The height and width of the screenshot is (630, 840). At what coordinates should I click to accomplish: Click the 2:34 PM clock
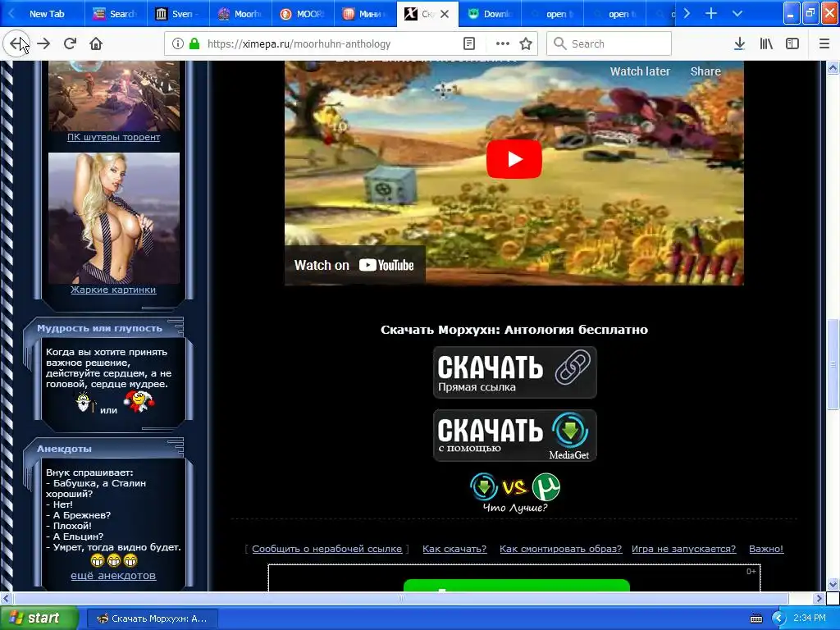click(x=810, y=619)
